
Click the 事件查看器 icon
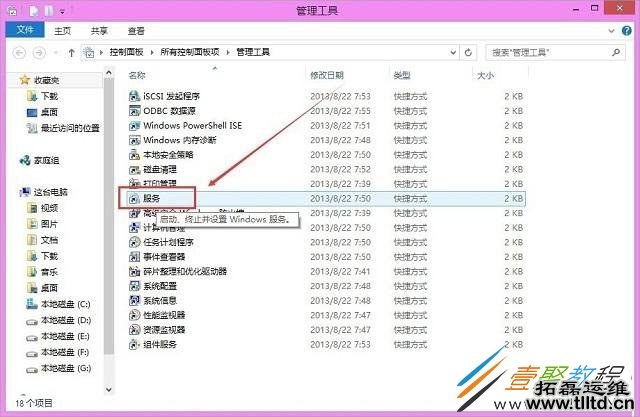coord(134,257)
